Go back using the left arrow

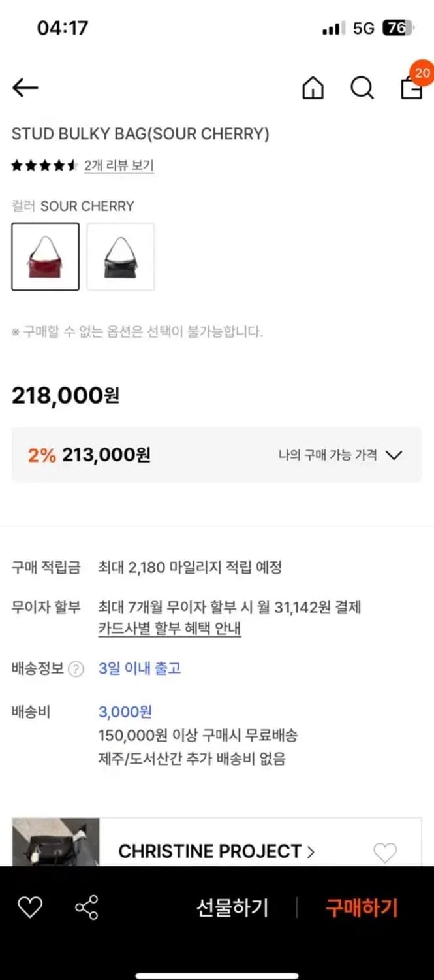point(25,87)
